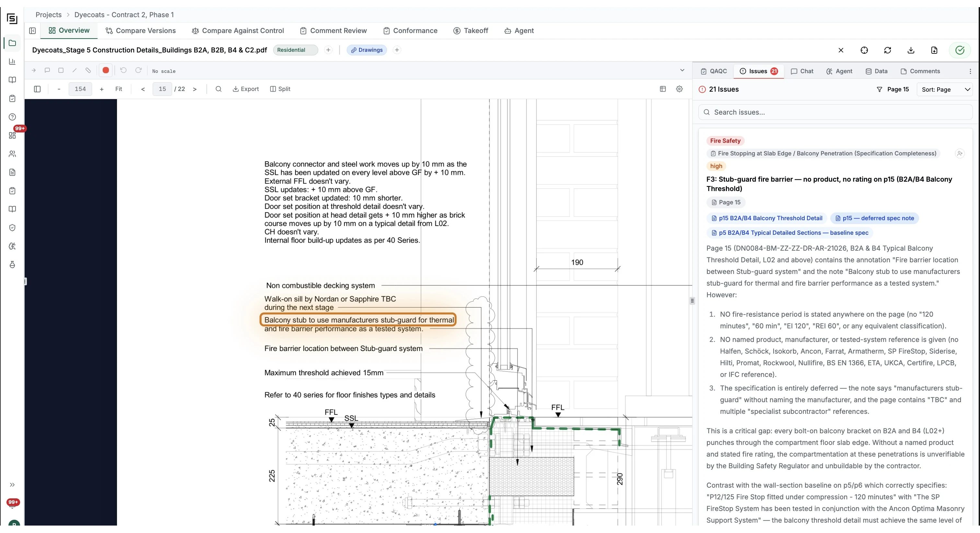The width and height of the screenshot is (980, 533).
Task: Select the rectangle markup tool
Action: point(61,70)
